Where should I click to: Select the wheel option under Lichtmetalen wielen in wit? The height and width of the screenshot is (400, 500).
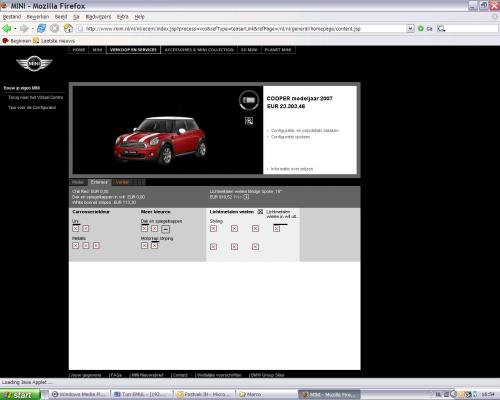click(x=276, y=228)
